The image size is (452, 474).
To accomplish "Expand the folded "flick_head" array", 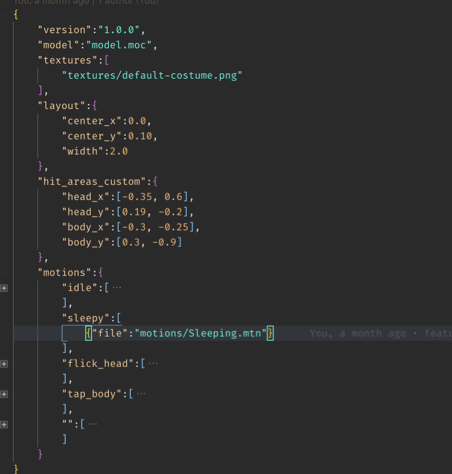I will pos(4,364).
